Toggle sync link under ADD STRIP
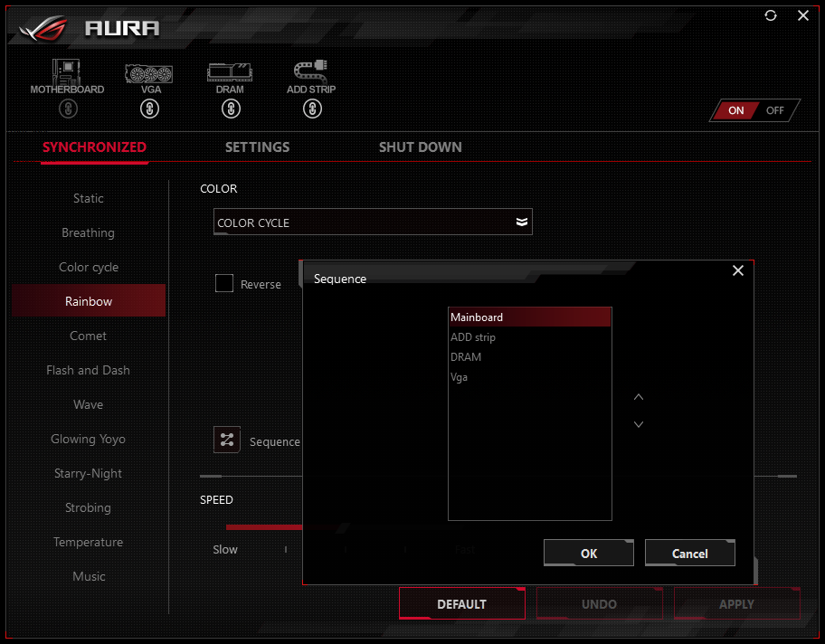This screenshot has width=825, height=644. [312, 109]
